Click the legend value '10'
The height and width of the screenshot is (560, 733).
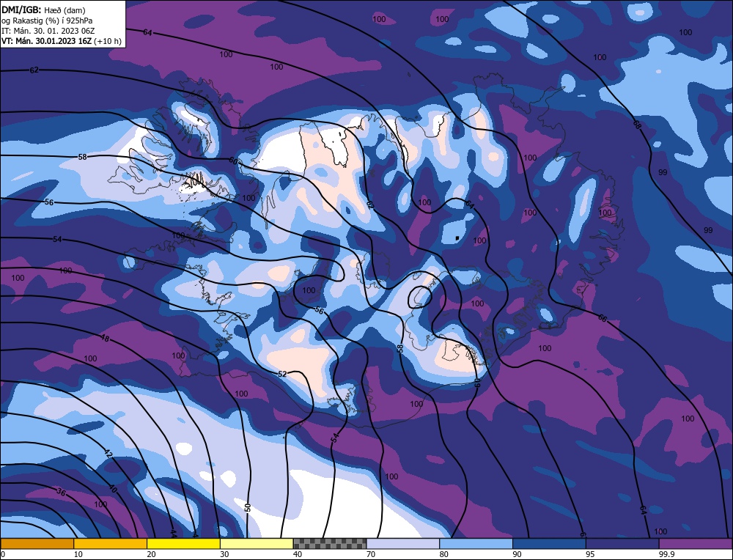(78, 554)
